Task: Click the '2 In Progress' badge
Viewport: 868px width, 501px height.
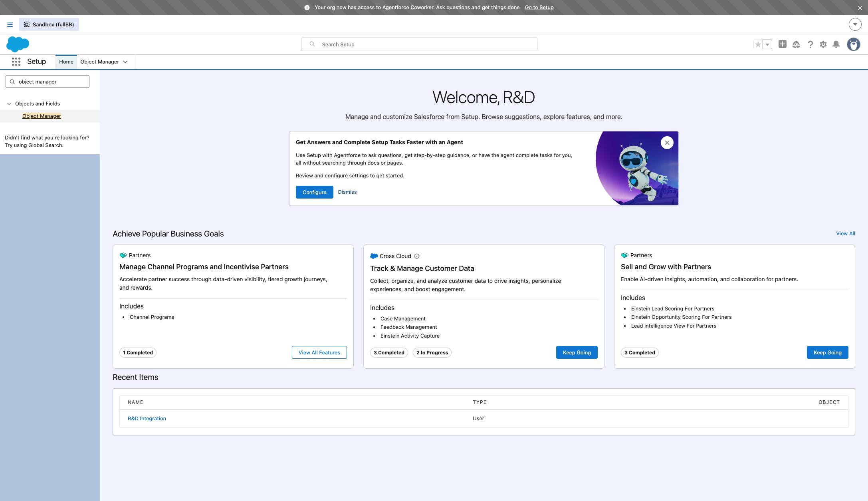Action: (432, 352)
